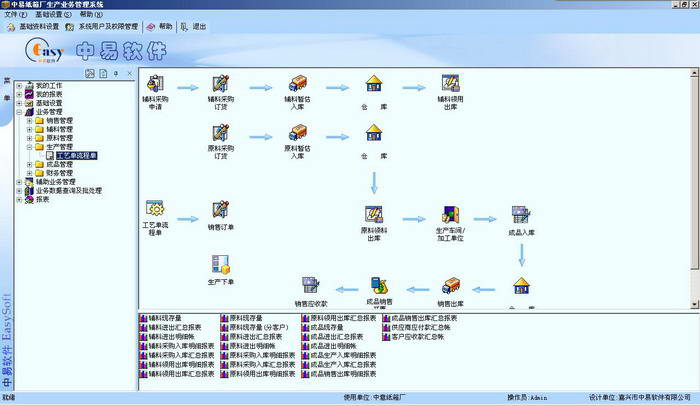
Task: Close the tree panel with the X icon
Action: point(130,74)
